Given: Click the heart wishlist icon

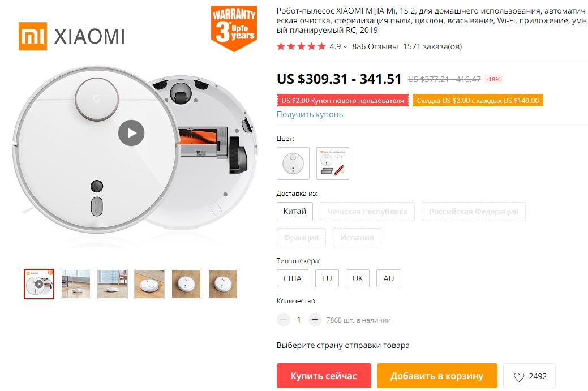Looking at the screenshot, I should tap(519, 377).
